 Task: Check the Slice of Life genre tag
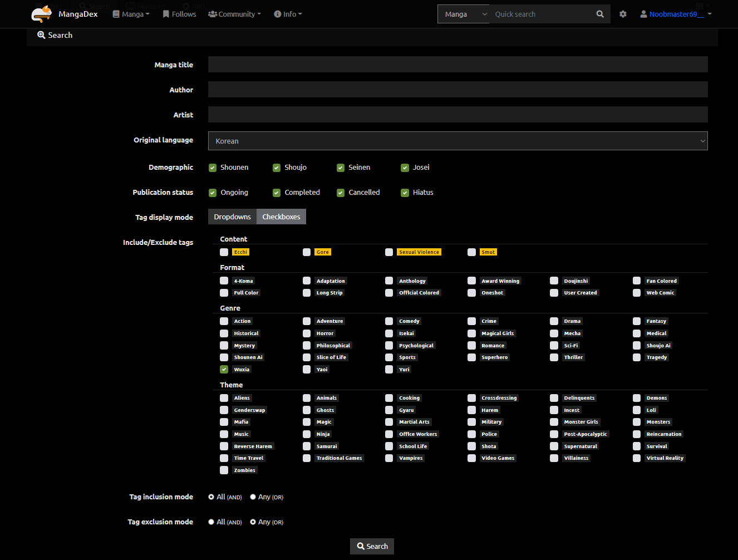pyautogui.click(x=307, y=357)
